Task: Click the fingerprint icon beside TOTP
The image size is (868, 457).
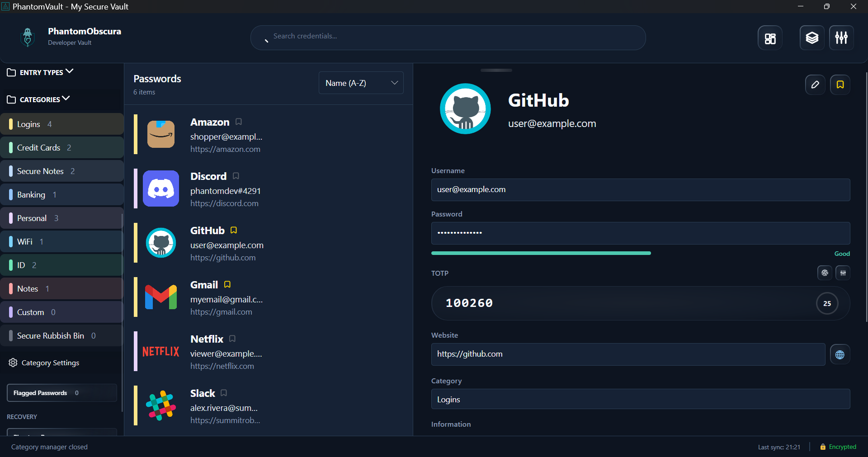Action: (825, 273)
